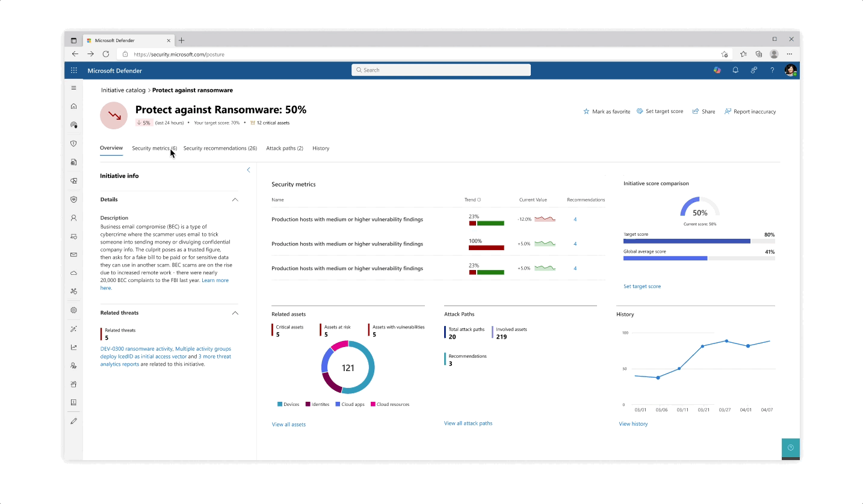The image size is (863, 504).
Task: Click the hamburger menu icon in sidebar
Action: tap(74, 88)
